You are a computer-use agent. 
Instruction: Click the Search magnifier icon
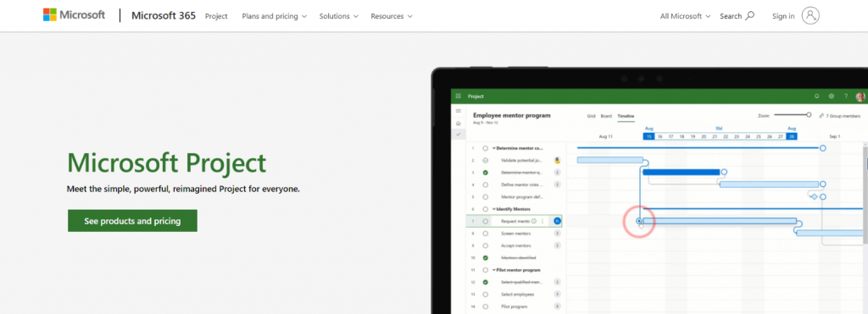[x=750, y=16]
